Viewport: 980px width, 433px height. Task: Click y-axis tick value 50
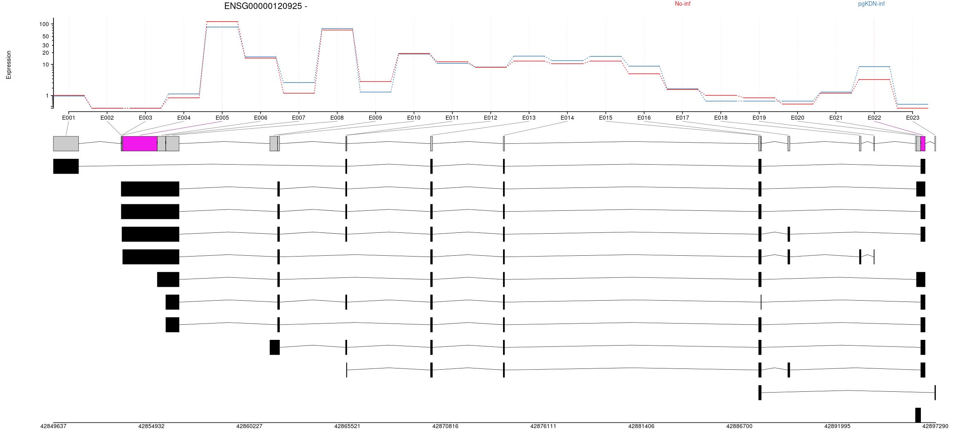coord(46,37)
